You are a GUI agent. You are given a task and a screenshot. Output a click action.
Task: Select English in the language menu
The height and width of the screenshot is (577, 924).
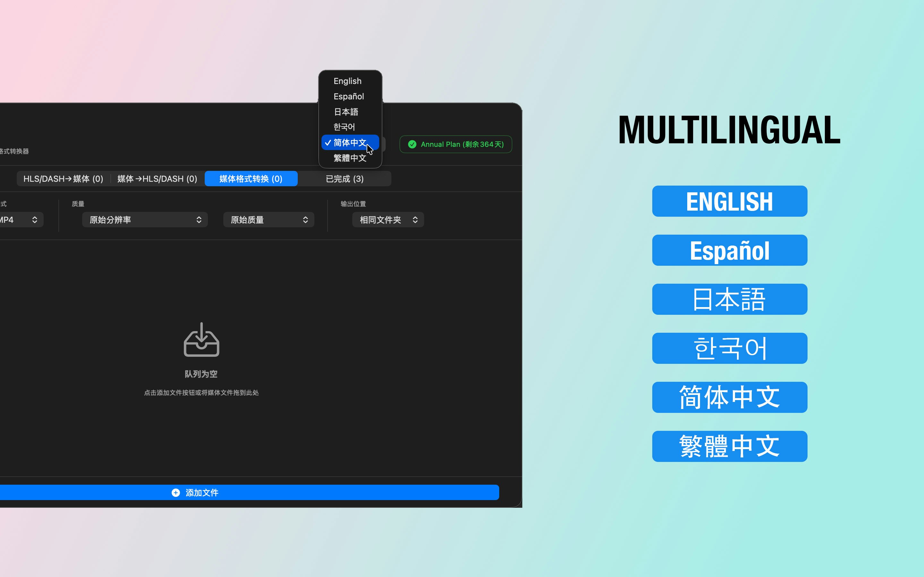(347, 81)
